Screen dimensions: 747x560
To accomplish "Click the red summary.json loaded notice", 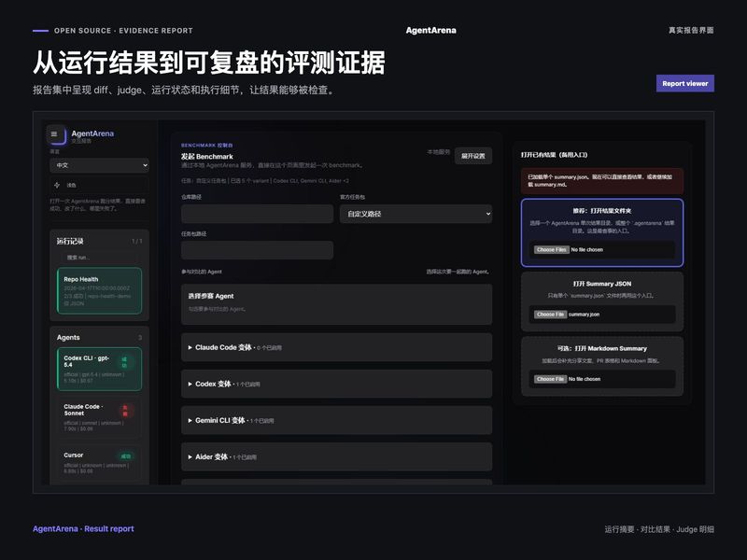I will coord(602,180).
